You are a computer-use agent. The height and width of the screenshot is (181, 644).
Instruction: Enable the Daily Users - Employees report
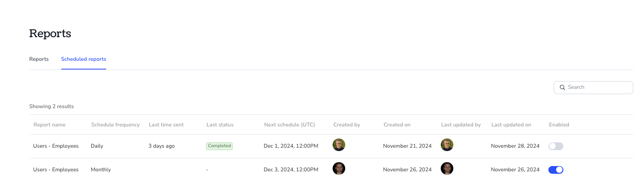[556, 146]
